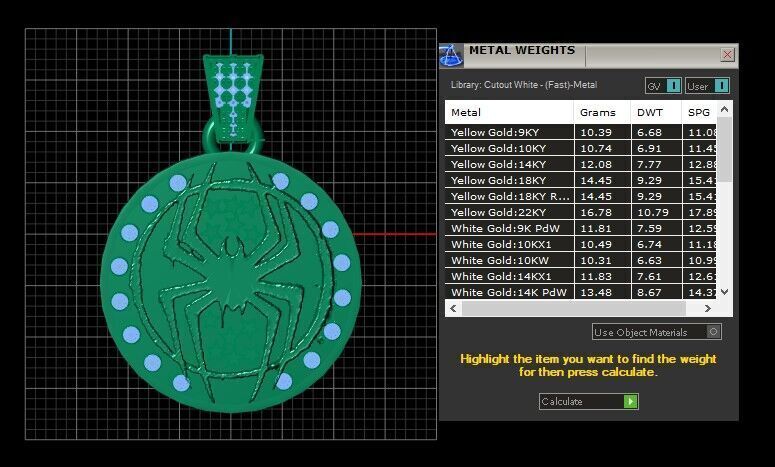Select the Yellow Gold:18KY row
This screenshot has width=775, height=467.
pos(581,180)
